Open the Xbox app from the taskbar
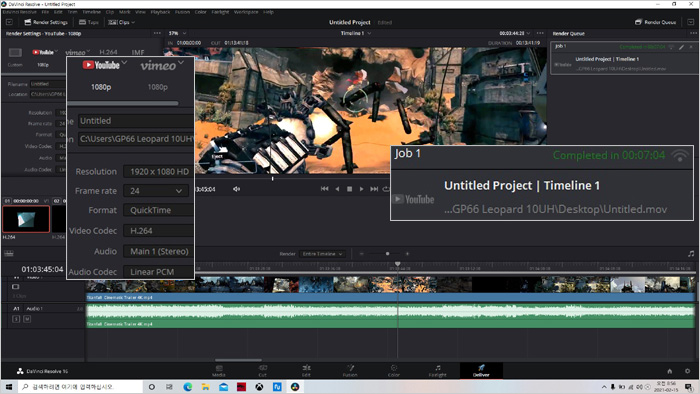Screen dimensions: 700x394 (x=259, y=387)
